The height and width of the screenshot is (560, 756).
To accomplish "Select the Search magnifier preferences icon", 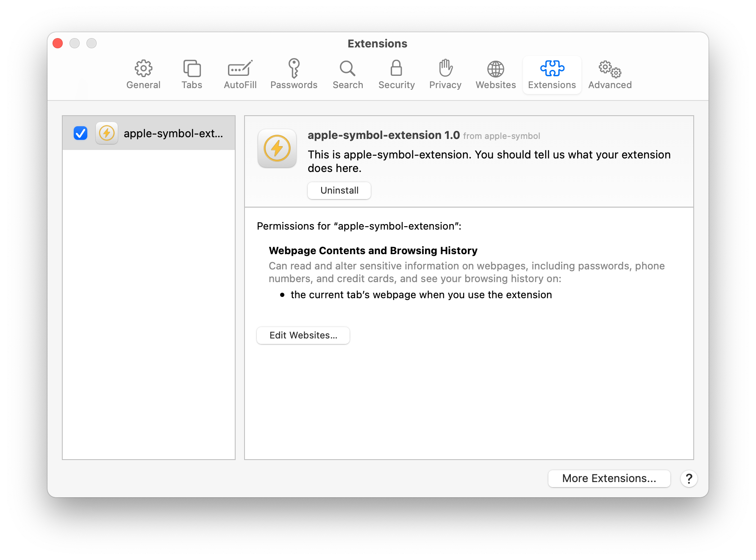I will point(347,75).
